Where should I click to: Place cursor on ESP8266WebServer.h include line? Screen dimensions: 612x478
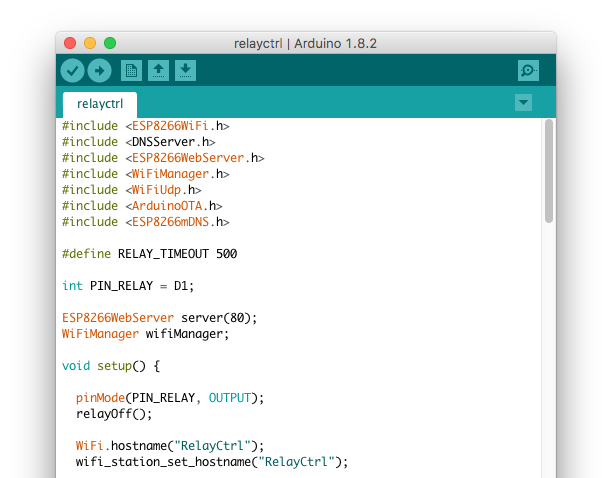pyautogui.click(x=163, y=158)
